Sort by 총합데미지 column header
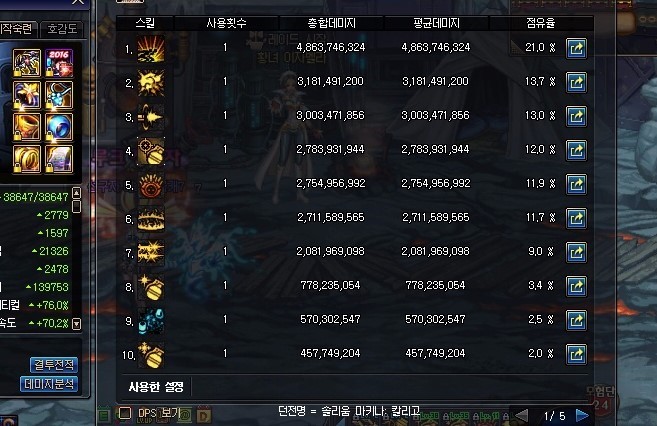This screenshot has height=426, width=657. coord(331,23)
